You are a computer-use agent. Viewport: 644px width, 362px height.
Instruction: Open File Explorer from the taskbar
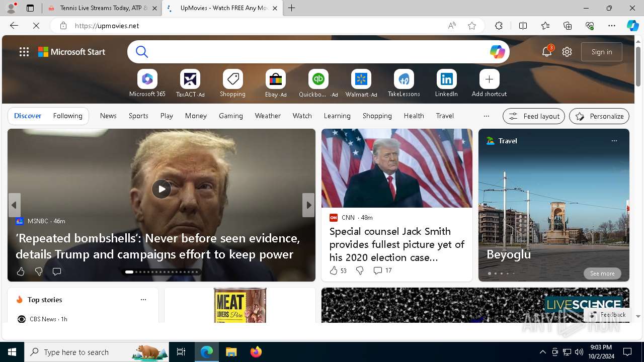(231, 352)
